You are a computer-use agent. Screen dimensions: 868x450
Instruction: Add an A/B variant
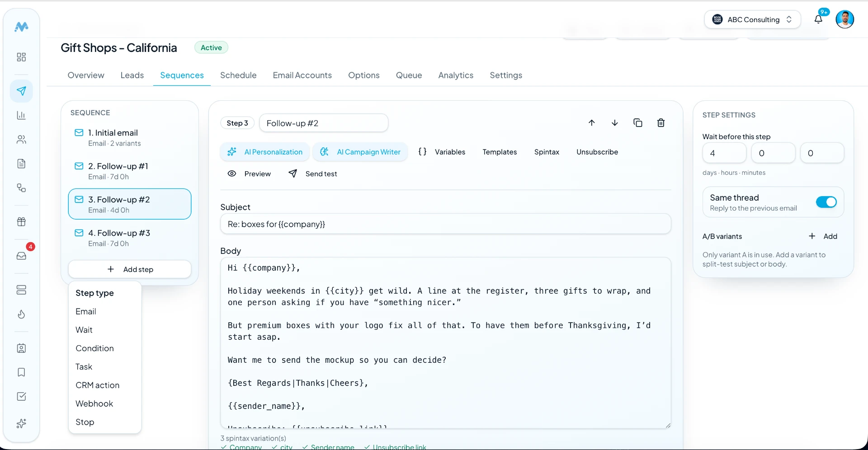pos(823,236)
